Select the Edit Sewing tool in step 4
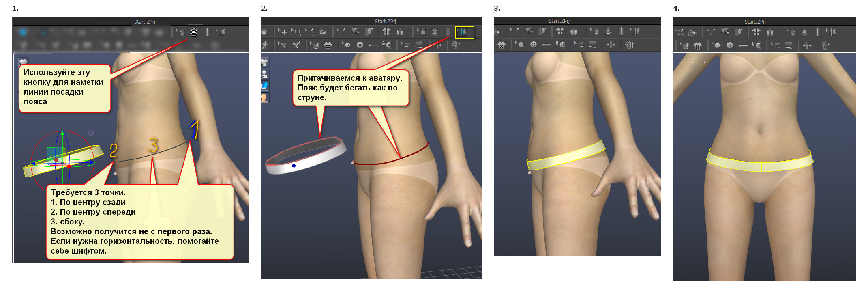Screen dimensions: 868x293 click(710, 32)
